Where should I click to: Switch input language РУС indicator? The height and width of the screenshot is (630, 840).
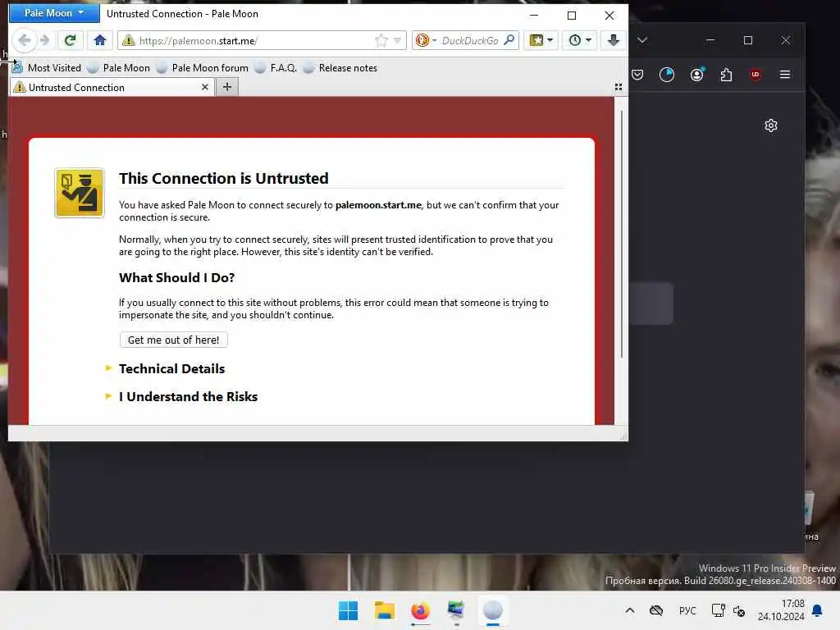coord(687,610)
